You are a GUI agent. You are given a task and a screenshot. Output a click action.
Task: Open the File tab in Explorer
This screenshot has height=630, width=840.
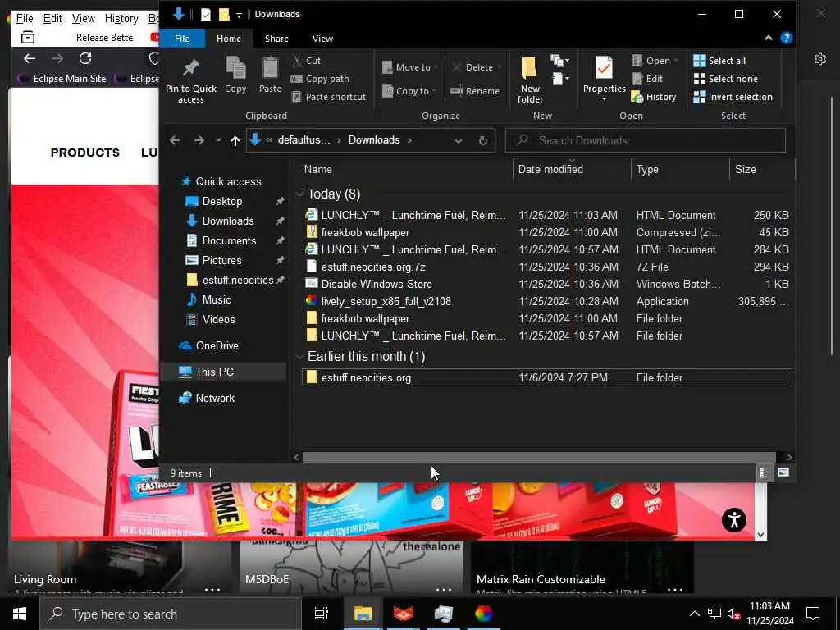point(182,39)
